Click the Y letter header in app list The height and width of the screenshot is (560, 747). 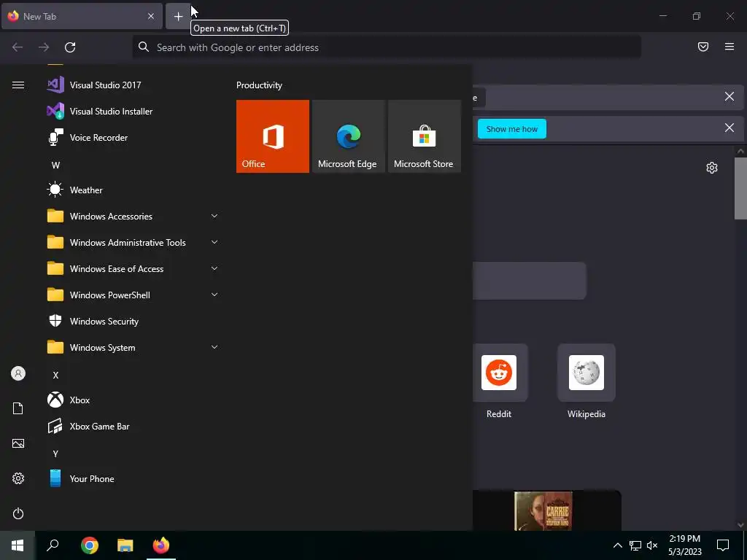pos(55,454)
